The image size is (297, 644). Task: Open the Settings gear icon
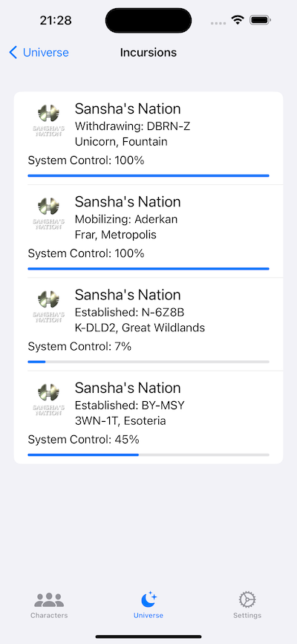pyautogui.click(x=247, y=599)
